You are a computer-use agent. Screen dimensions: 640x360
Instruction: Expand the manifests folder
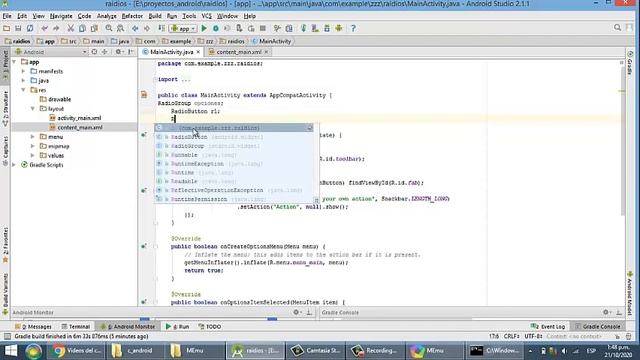[x=24, y=71]
